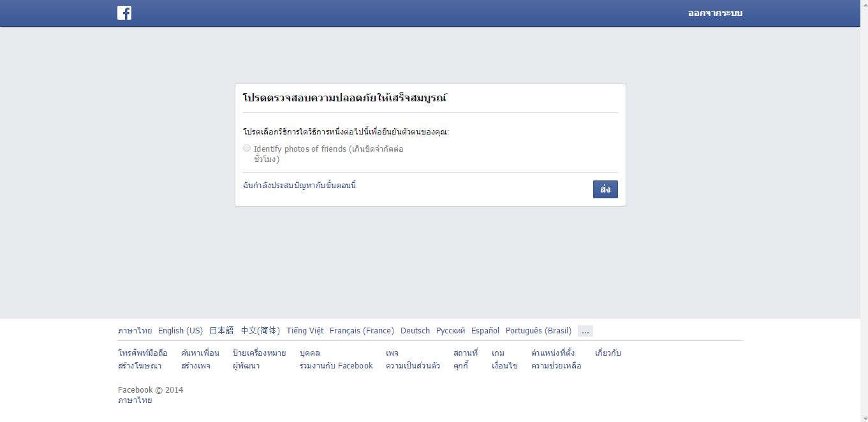Open ฉันกำลังประสบปัญหากับขั้นตอนนี้ help link
This screenshot has width=868, height=422.
tap(299, 186)
